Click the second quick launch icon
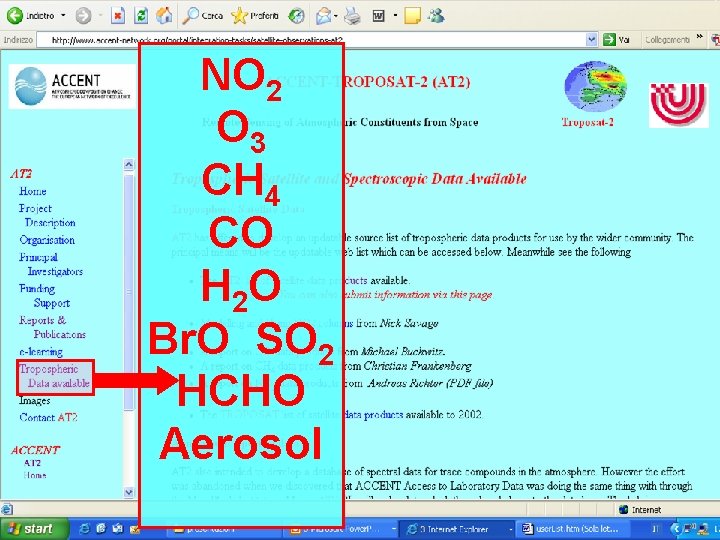The width and height of the screenshot is (720, 540). [101, 529]
